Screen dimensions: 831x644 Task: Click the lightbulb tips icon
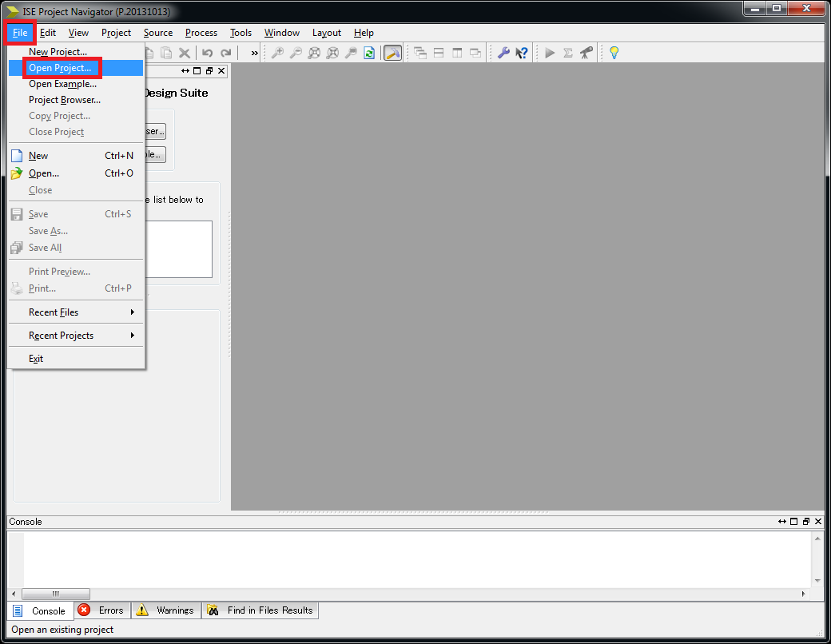(x=614, y=53)
